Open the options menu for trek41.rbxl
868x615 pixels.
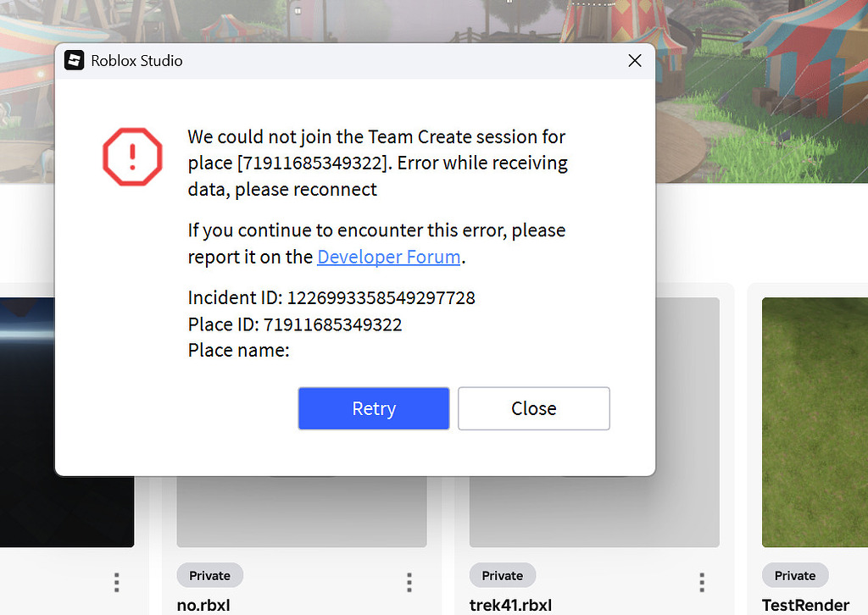(x=701, y=583)
